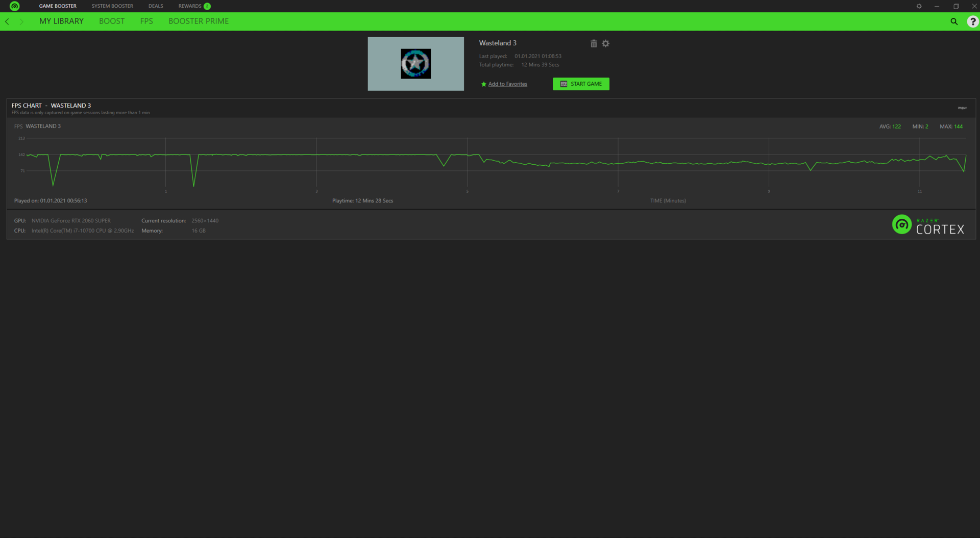Go back with the left arrow

point(7,21)
